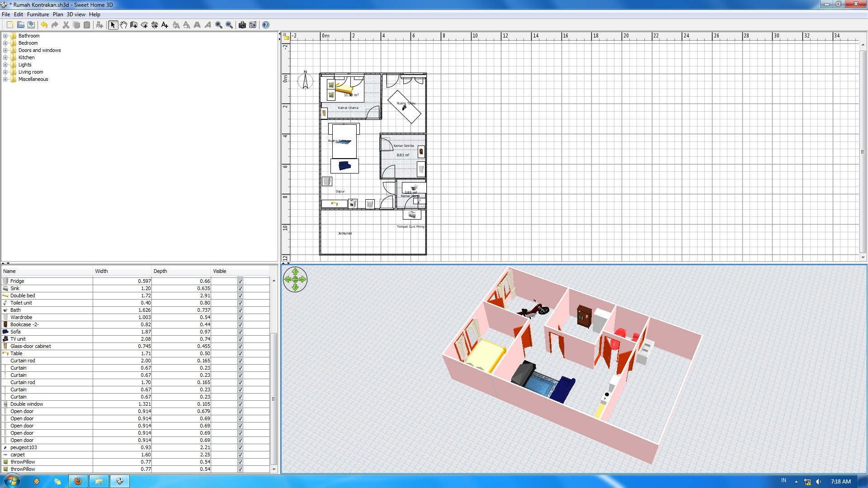Toggle peugeot103 visibility checkbox
The image size is (868, 488).
[x=240, y=447]
